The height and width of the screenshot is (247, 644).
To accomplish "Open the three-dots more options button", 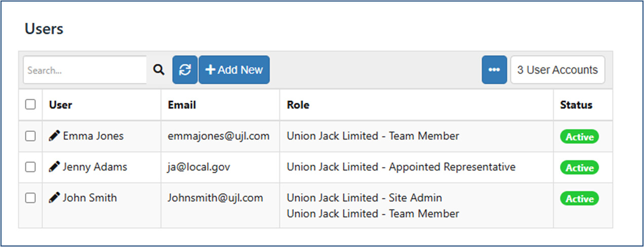I will [494, 70].
